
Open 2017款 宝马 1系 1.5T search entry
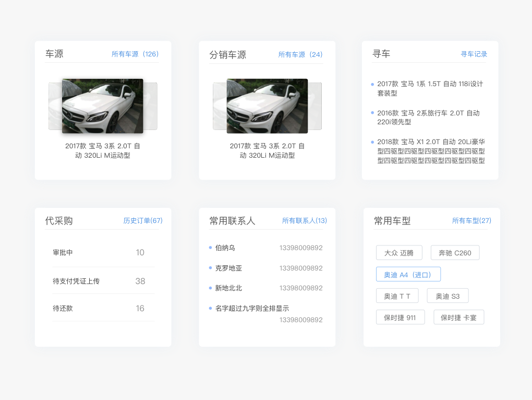(x=430, y=88)
